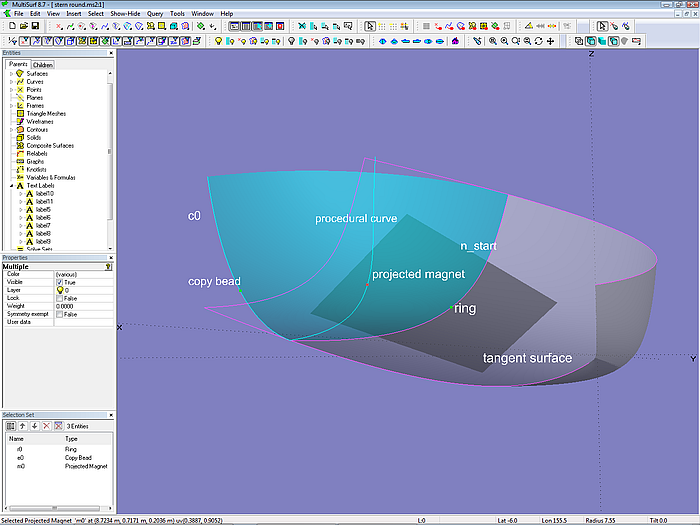The image size is (700, 525).
Task: Click the Save disk icon
Action: coord(35,26)
